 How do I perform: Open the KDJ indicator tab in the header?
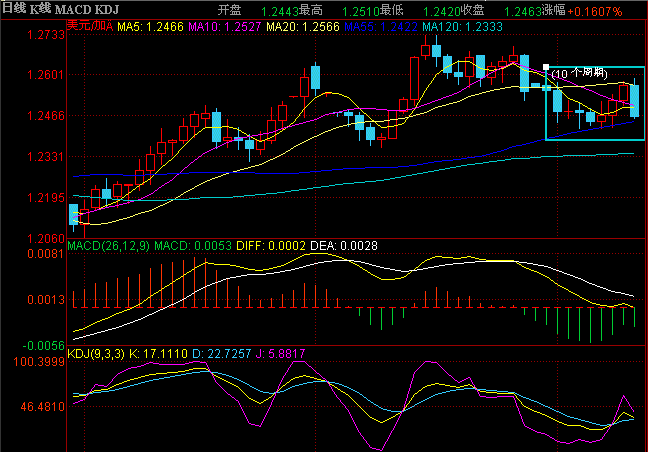click(x=105, y=9)
